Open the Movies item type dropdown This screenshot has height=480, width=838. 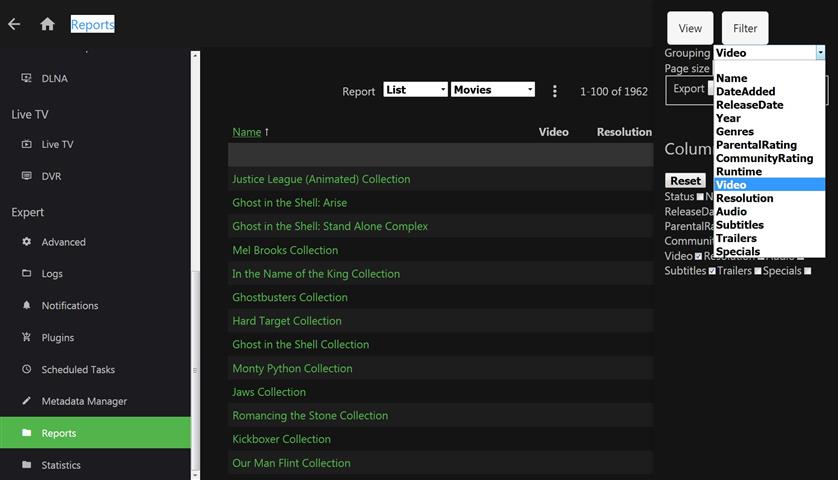click(493, 90)
